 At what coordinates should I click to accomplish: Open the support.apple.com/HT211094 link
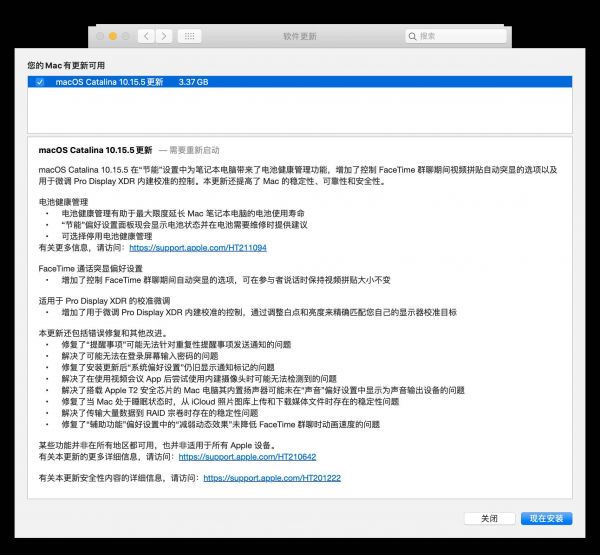[x=198, y=248]
